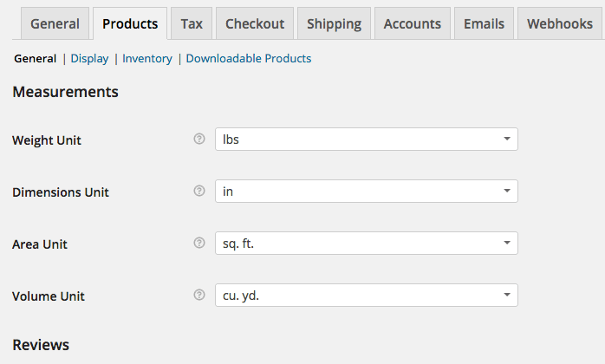Image resolution: width=605 pixels, height=364 pixels.
Task: Expand the Volume Unit dropdown showing cu. yd.
Action: click(x=366, y=296)
